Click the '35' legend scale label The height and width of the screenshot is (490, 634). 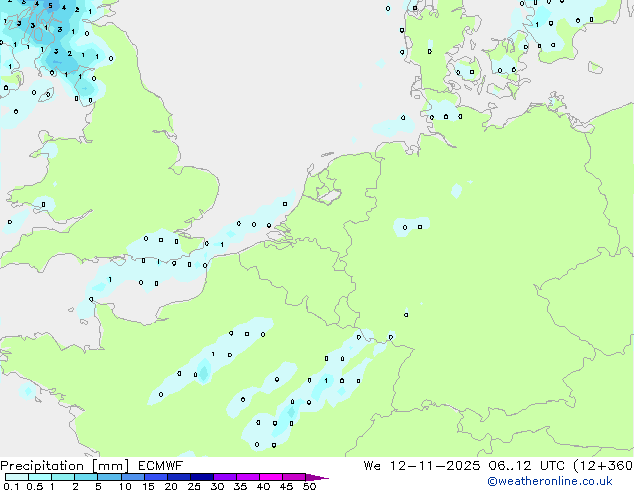pos(239,486)
